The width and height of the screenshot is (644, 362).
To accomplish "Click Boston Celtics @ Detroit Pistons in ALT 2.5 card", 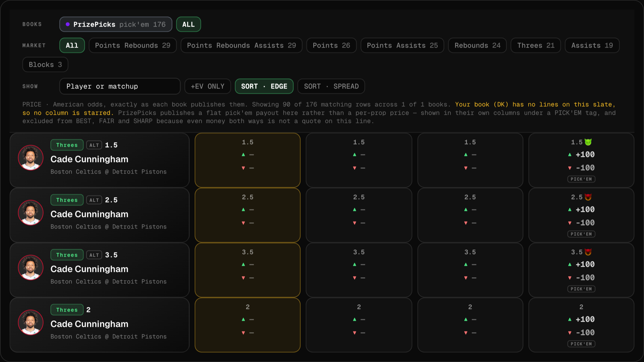I will point(109,227).
